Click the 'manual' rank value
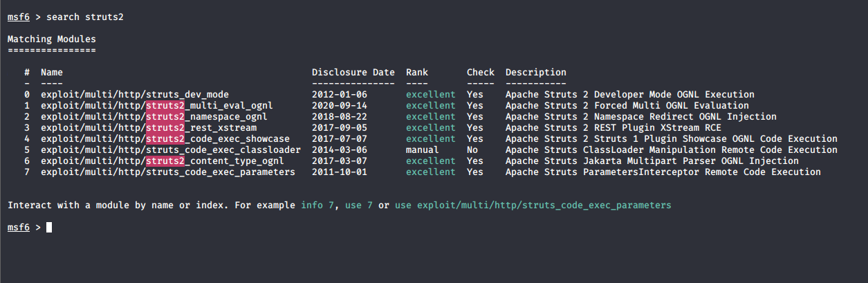The height and width of the screenshot is (283, 868). (422, 149)
